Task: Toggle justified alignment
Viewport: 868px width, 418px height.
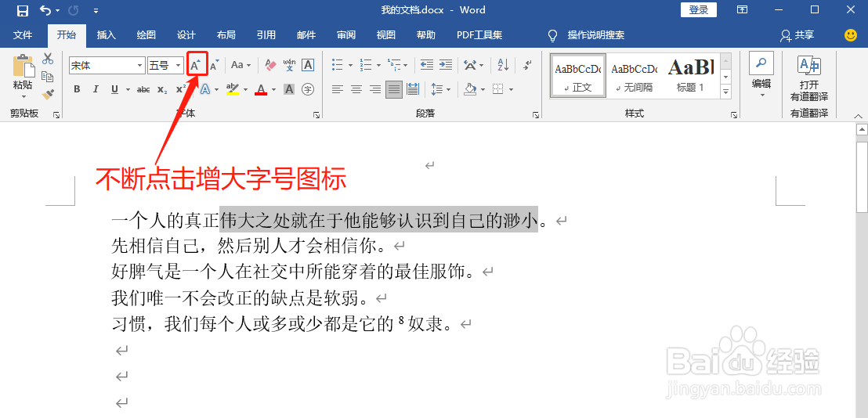Action: pyautogui.click(x=394, y=89)
